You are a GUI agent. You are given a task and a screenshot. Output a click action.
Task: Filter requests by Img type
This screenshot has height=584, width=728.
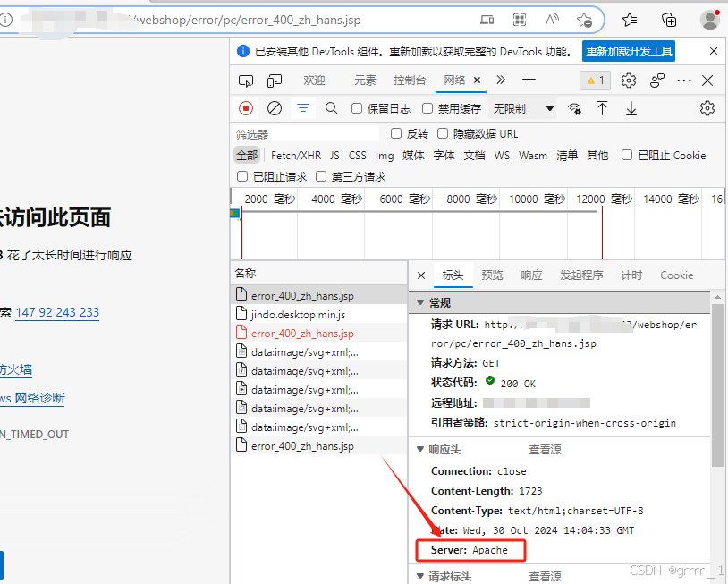tap(385, 156)
